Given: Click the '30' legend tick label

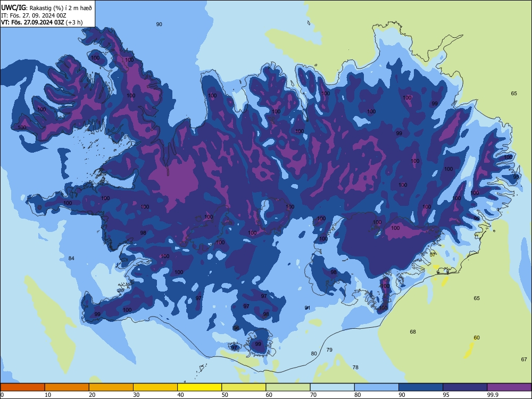Looking at the screenshot, I should click(136, 395).
